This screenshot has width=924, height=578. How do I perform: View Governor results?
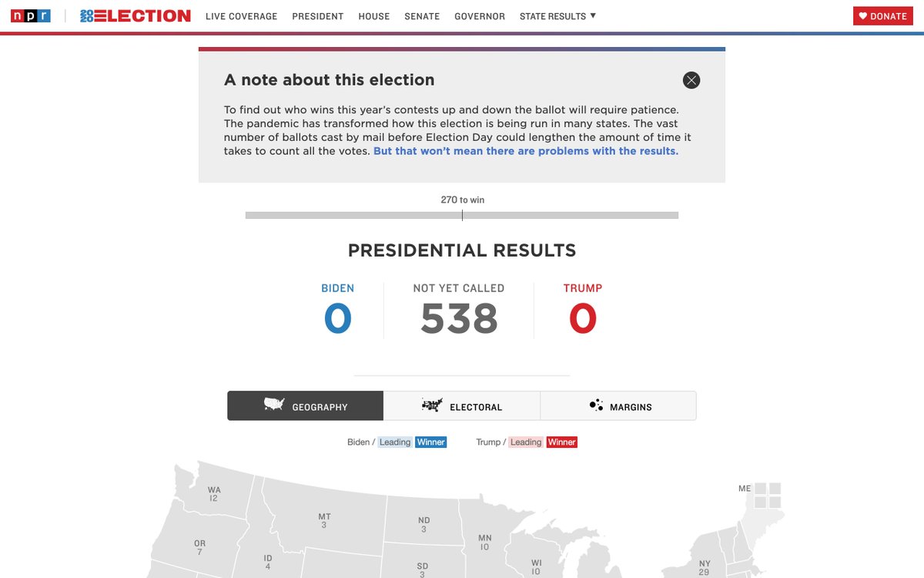[480, 16]
